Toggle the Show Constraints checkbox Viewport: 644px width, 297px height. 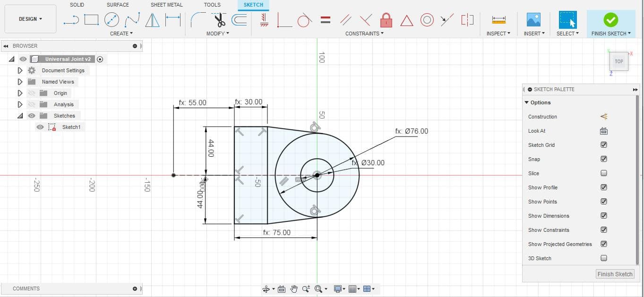(603, 230)
